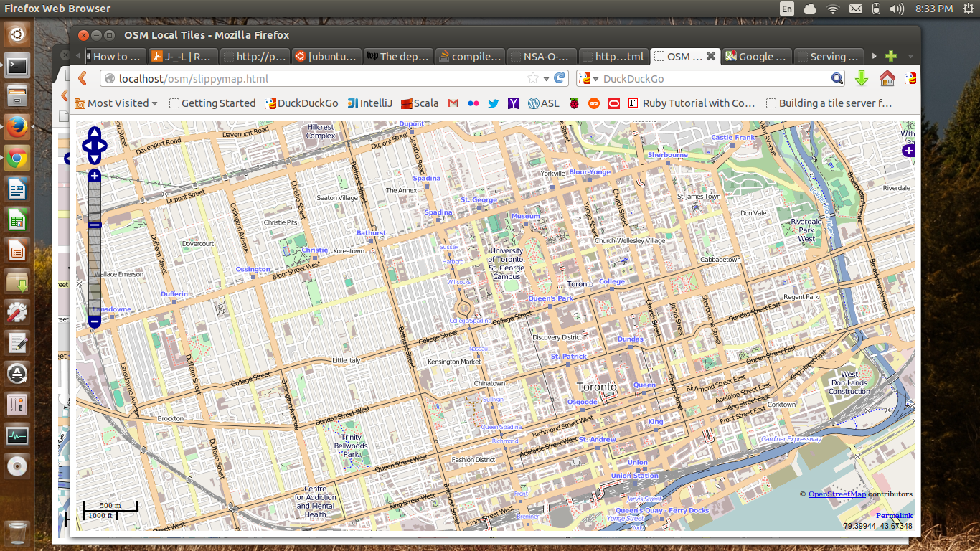Open the system power cog menu
The height and width of the screenshot is (551, 980).
pos(967,9)
